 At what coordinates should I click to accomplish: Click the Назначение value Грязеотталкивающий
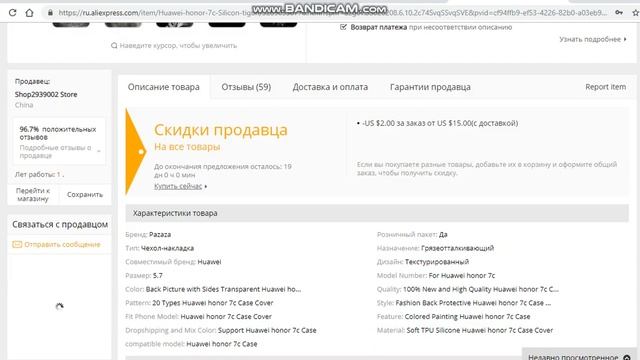point(457,248)
